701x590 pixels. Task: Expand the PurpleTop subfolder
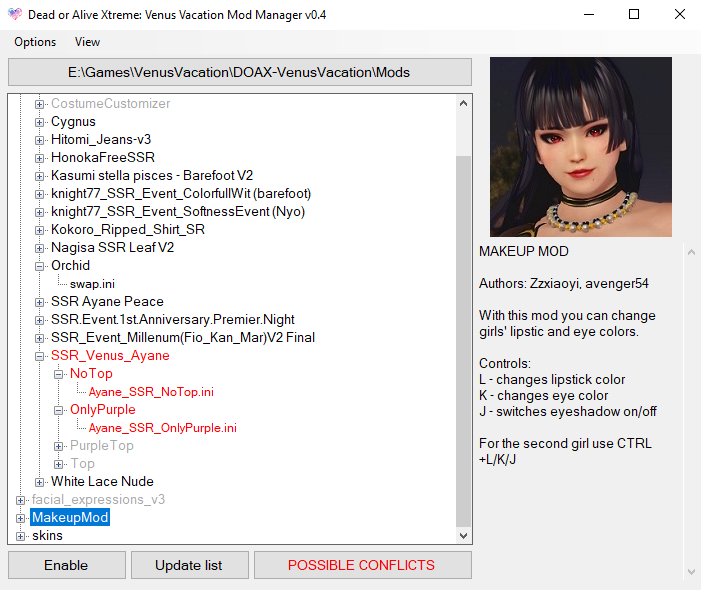click(x=59, y=446)
